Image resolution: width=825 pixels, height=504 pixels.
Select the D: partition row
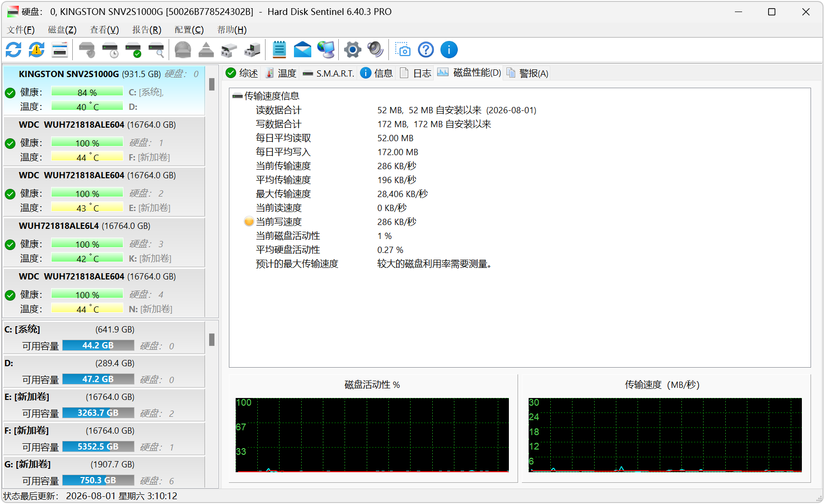click(104, 371)
